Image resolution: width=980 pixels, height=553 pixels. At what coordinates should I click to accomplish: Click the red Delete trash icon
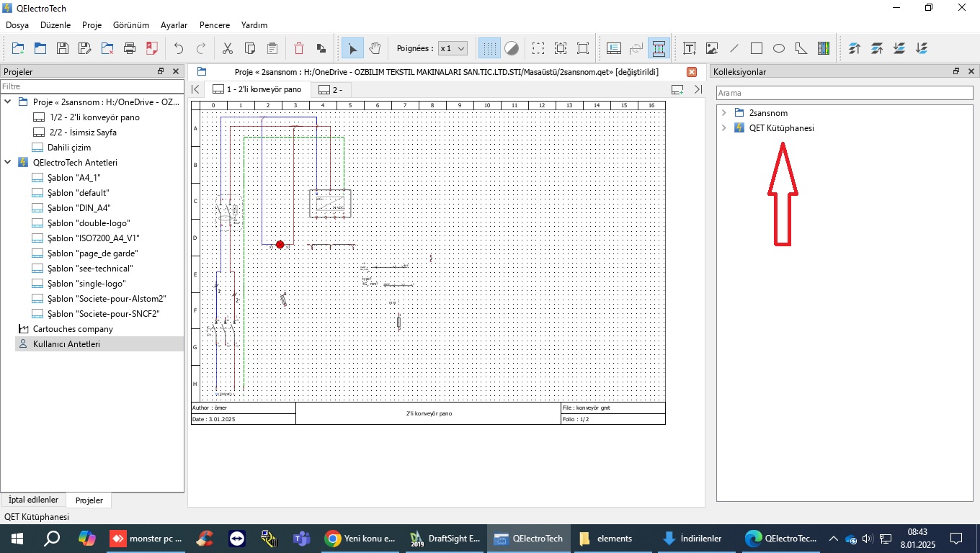299,49
